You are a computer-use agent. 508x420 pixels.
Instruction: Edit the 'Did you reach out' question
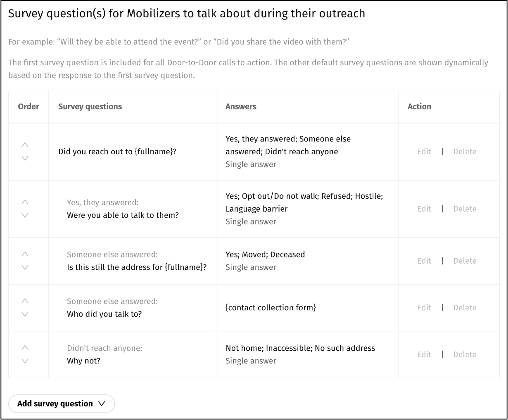click(424, 151)
